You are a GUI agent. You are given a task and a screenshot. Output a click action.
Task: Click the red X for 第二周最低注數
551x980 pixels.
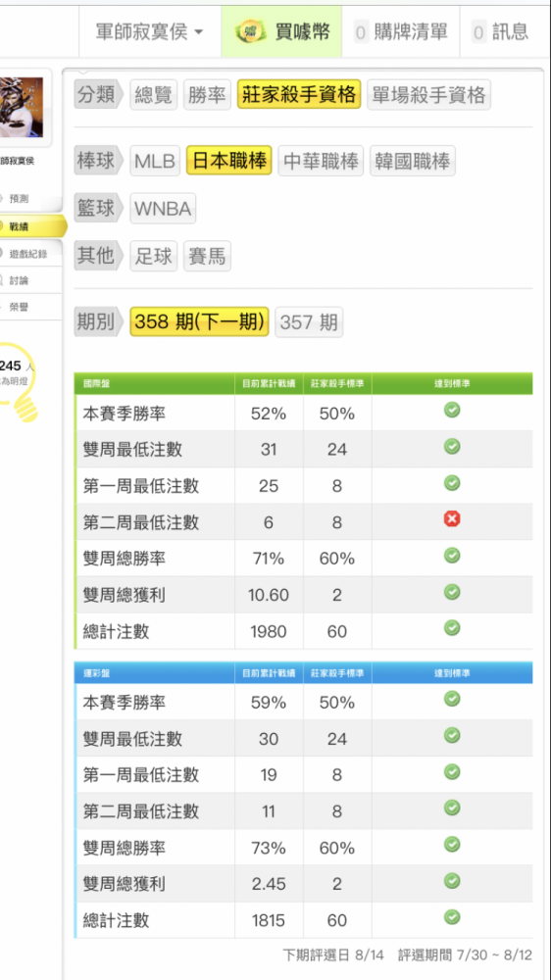[452, 519]
